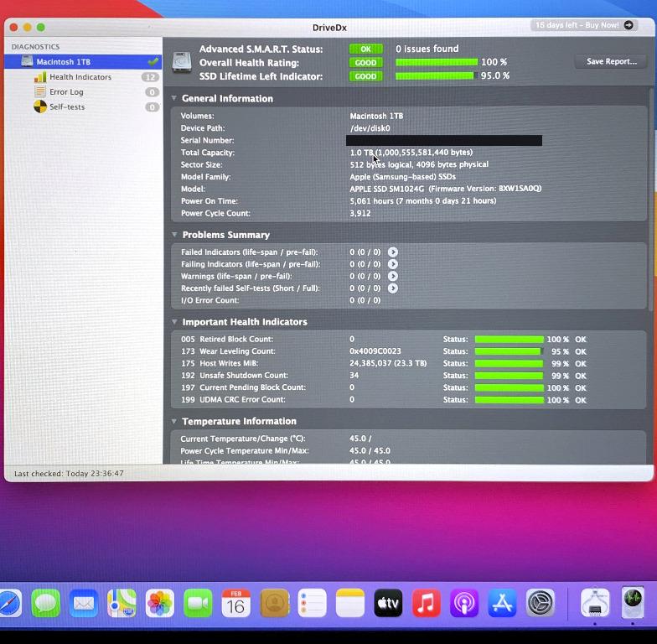The height and width of the screenshot is (644, 657).
Task: Open Music from the Dock
Action: coord(426,603)
